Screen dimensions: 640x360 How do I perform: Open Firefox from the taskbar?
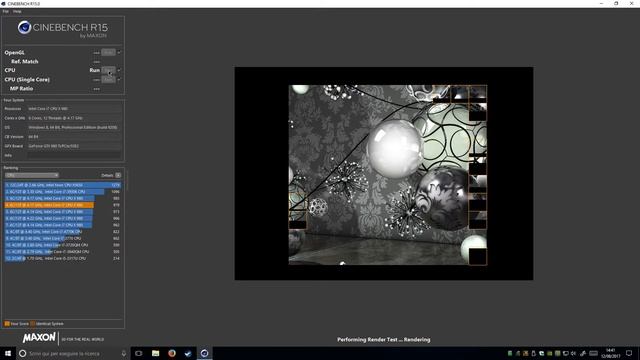[x=172, y=353]
